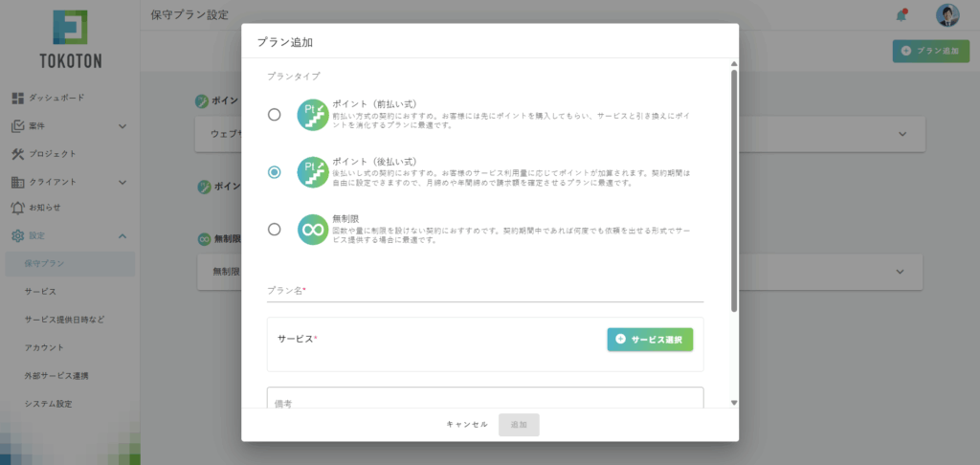Open the アカウント settings menu item

click(44, 347)
